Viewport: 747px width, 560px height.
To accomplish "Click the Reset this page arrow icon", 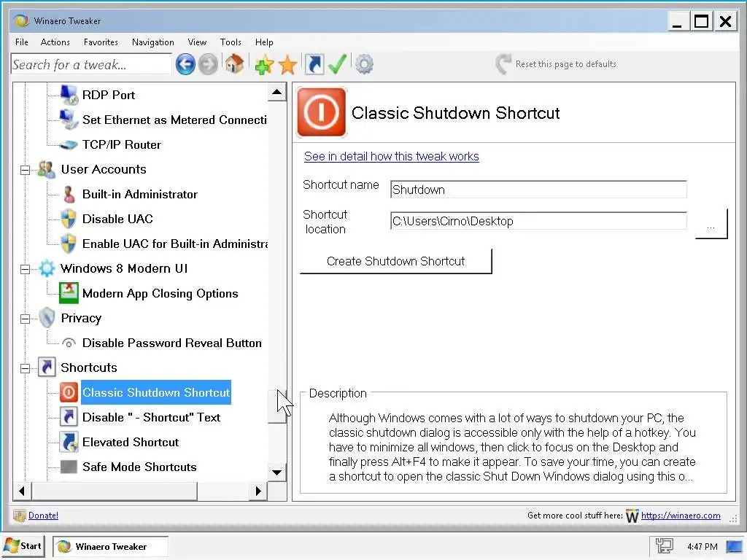I will (x=503, y=64).
